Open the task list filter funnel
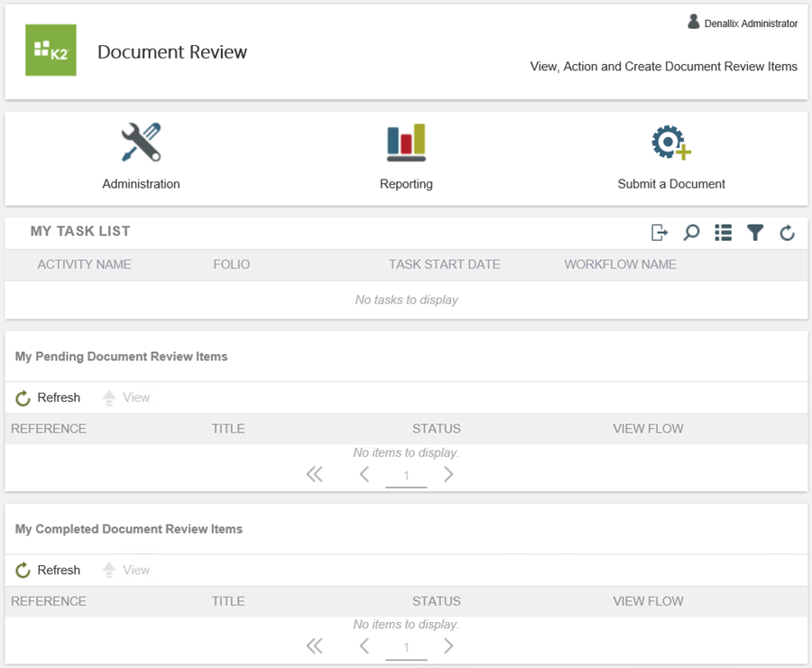The image size is (812, 668). pos(755,233)
